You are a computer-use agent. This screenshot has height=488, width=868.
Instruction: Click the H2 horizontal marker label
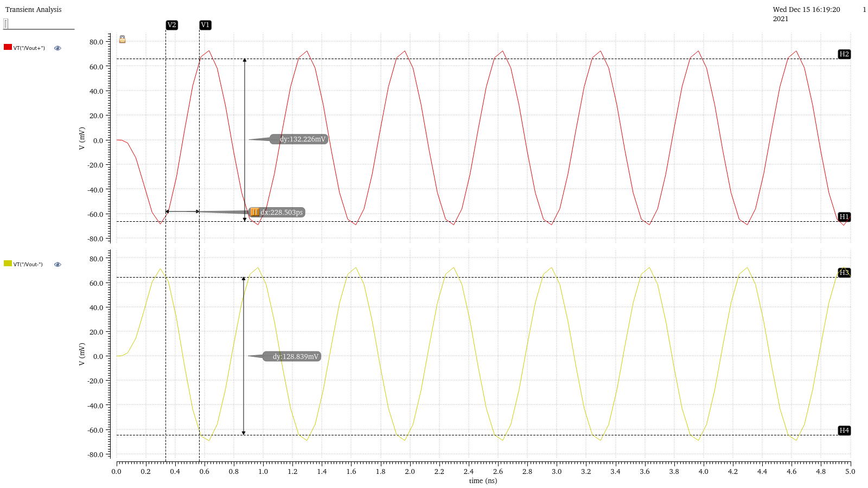pyautogui.click(x=844, y=54)
